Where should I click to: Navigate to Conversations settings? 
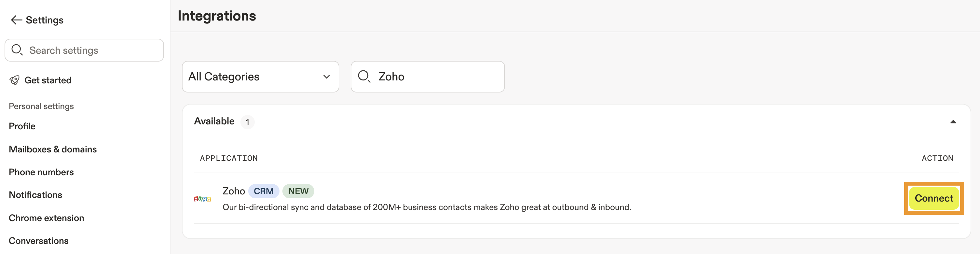click(39, 241)
